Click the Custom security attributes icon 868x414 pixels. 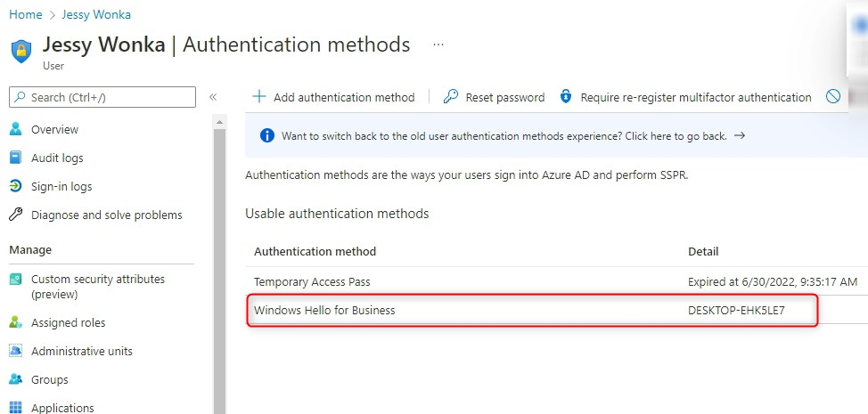point(15,280)
